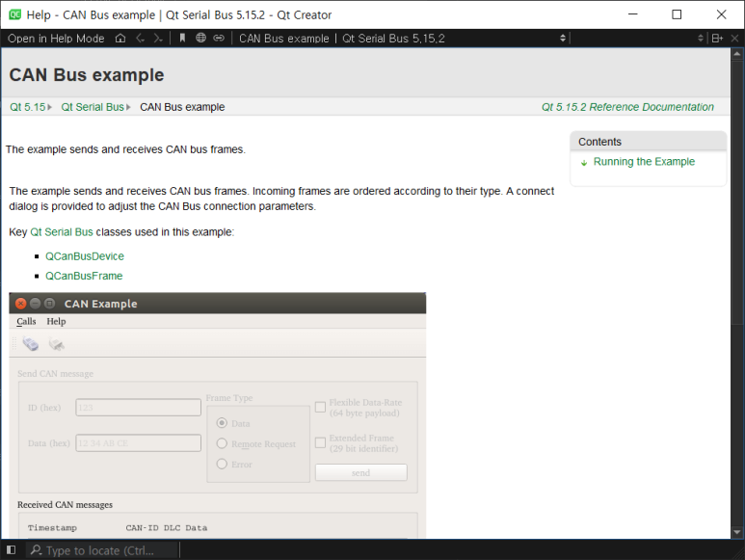Open the Qt Serial Bus breadcrumb link
The width and height of the screenshot is (745, 560).
(x=93, y=107)
